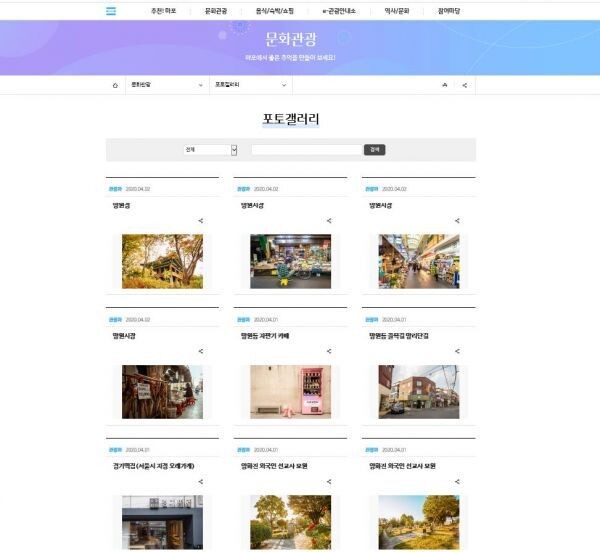Go to the 역사/문화 menu
600x552 pixels.
click(397, 11)
